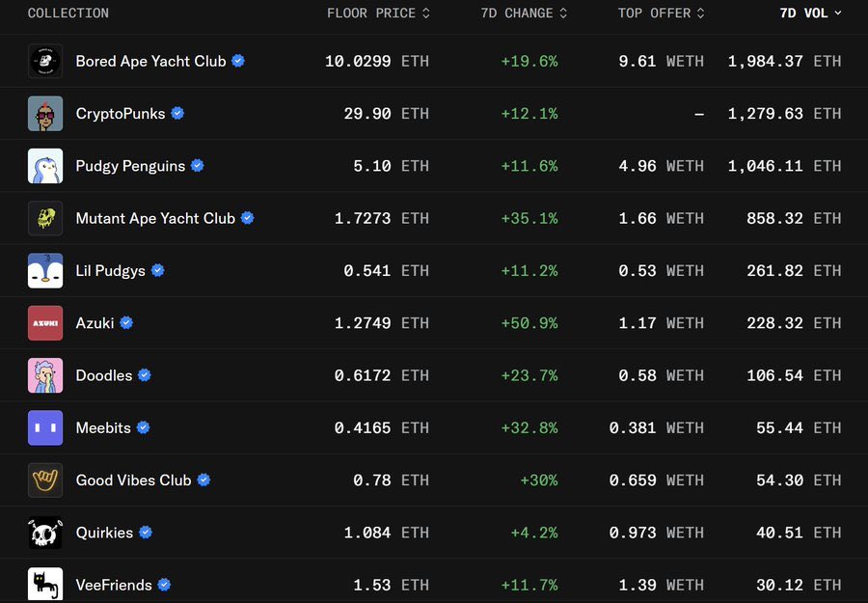The image size is (868, 603).
Task: Click the verified badge beside CryptoPunks
Action: (177, 114)
